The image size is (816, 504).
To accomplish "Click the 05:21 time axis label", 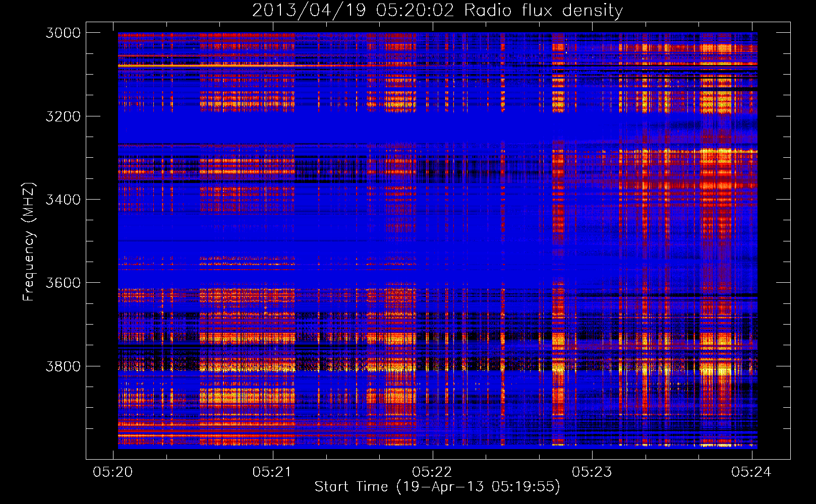I will (x=272, y=472).
